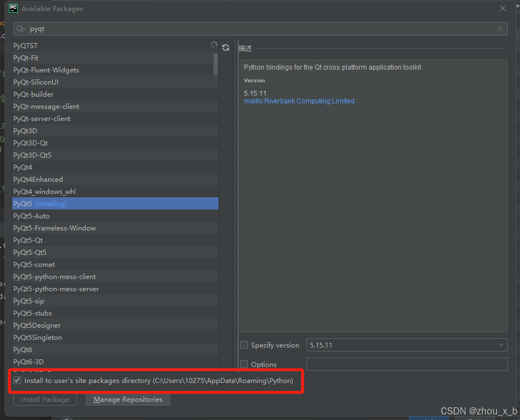Select the PyQt-message-client package
This screenshot has width=520, height=420.
[x=115, y=106]
